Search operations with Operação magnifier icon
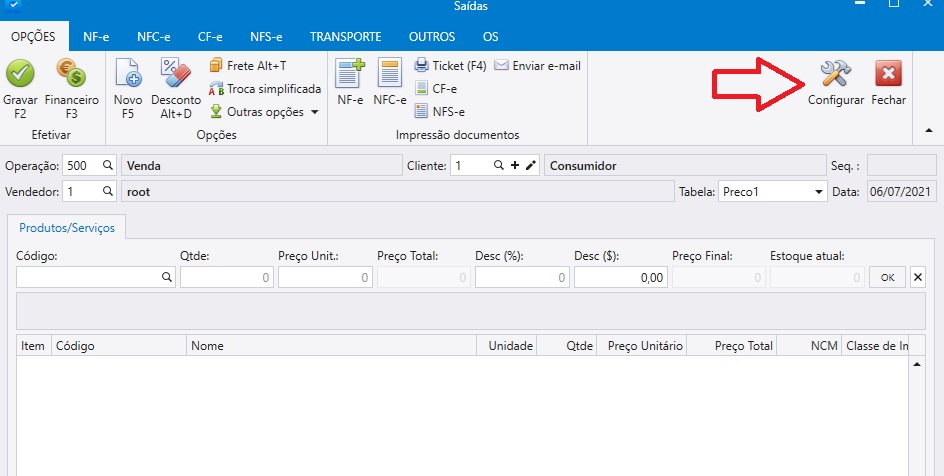This screenshot has height=476, width=944. point(107,165)
